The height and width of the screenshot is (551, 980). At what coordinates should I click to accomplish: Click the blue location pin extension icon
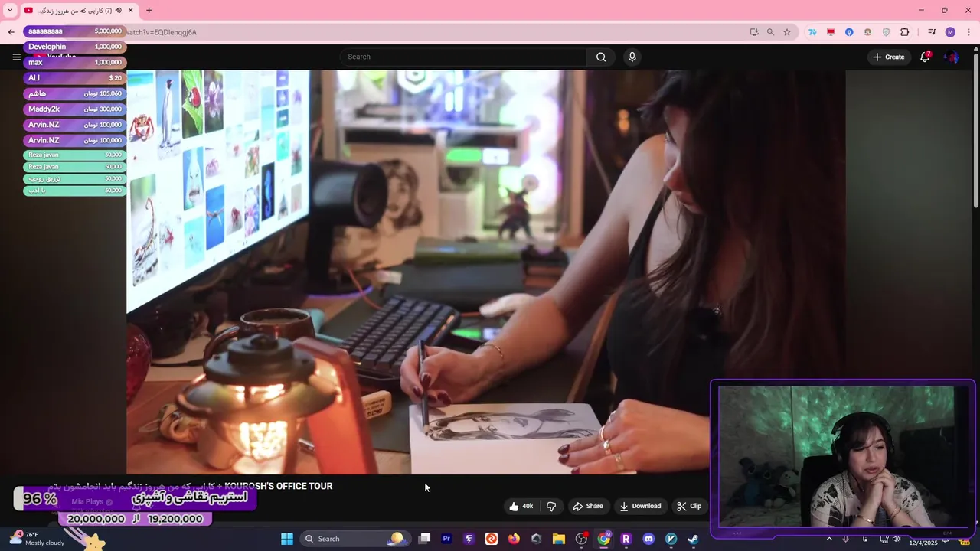coord(849,32)
